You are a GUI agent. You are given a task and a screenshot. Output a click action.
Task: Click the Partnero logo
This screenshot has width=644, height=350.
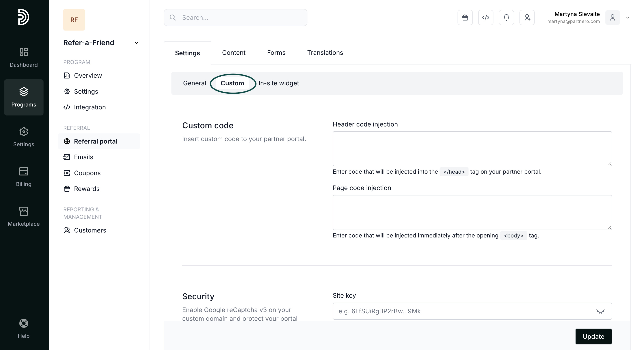click(24, 17)
